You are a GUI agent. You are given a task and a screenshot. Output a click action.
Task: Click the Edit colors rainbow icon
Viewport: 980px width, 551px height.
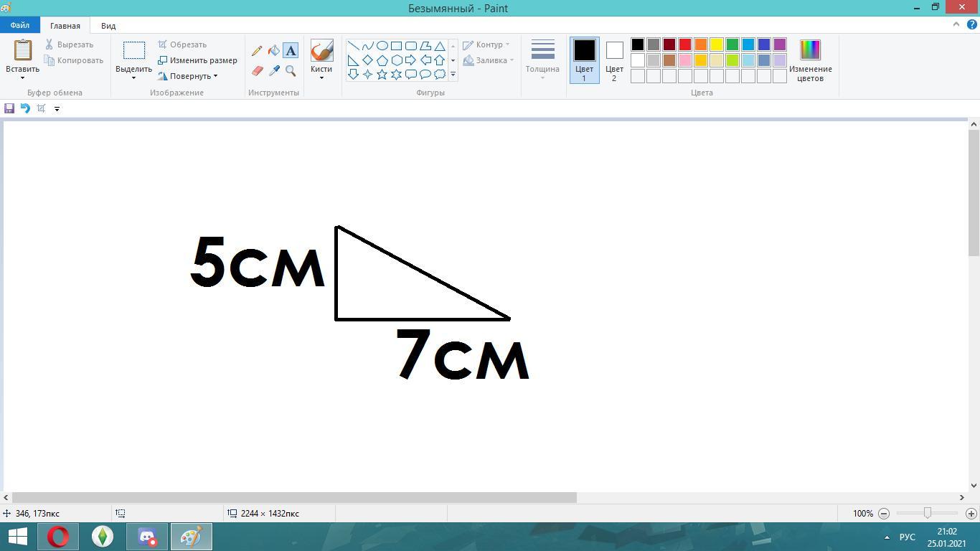point(810,50)
